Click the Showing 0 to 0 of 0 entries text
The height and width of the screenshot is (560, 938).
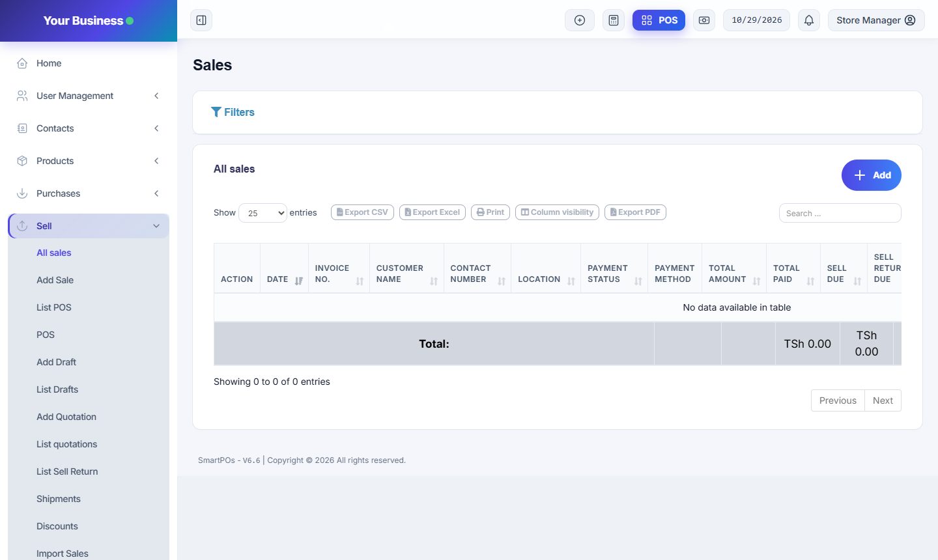[x=272, y=382]
